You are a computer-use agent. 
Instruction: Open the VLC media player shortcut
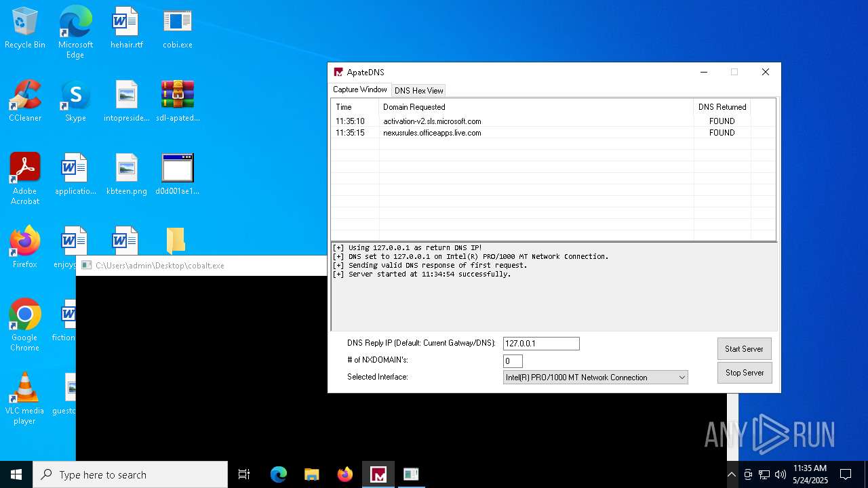pos(25,399)
